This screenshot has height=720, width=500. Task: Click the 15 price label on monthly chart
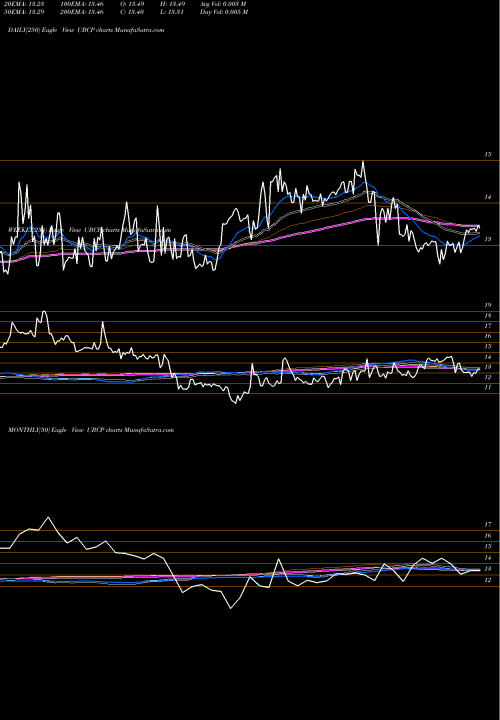pyautogui.click(x=488, y=547)
